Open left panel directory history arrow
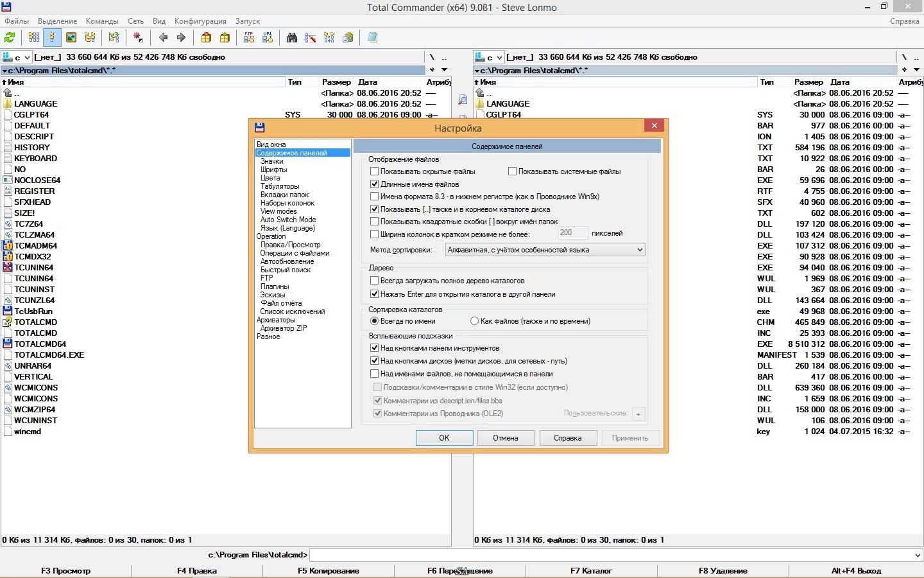Screen dimensions: 924x578 point(444,70)
